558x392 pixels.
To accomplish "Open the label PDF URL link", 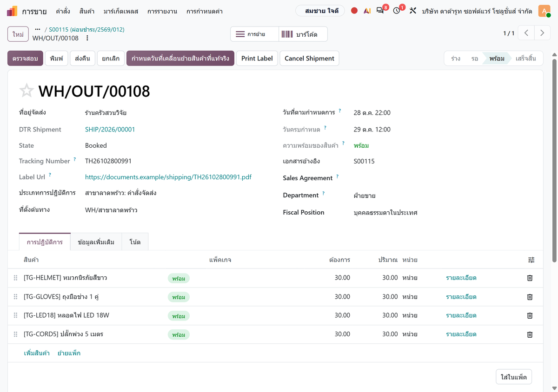I will tap(168, 177).
